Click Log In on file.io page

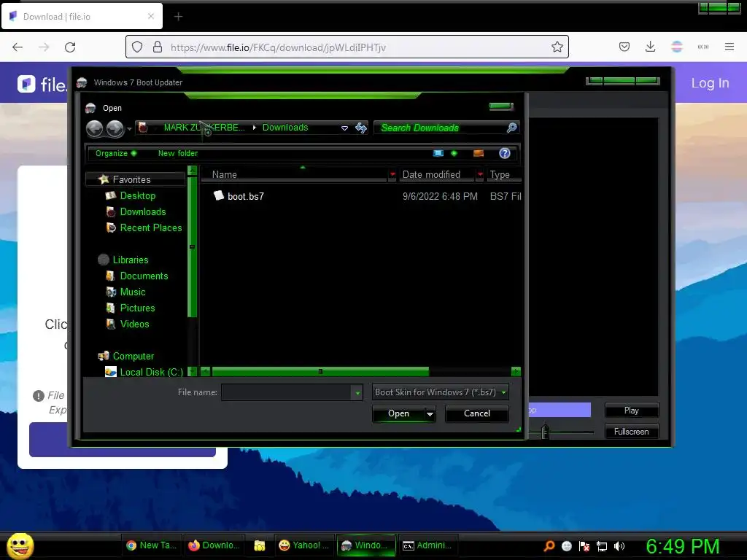(x=710, y=83)
